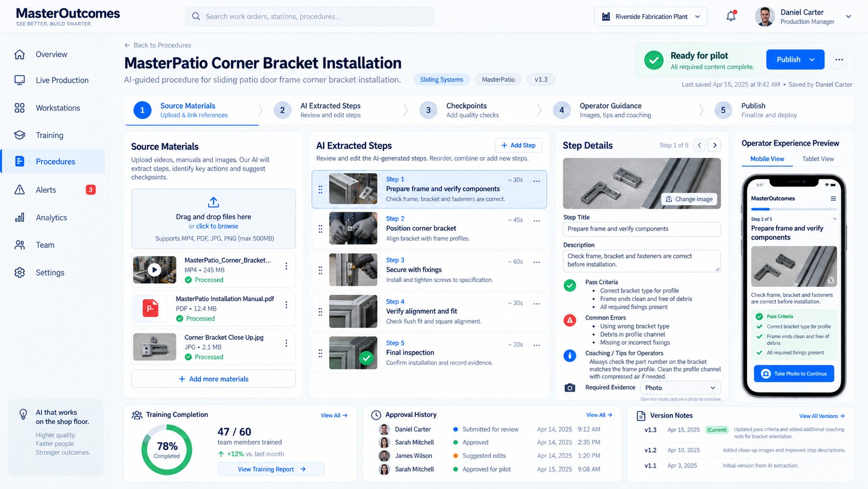The height and width of the screenshot is (489, 868).
Task: Focus the search work orders field
Action: pyautogui.click(x=310, y=17)
